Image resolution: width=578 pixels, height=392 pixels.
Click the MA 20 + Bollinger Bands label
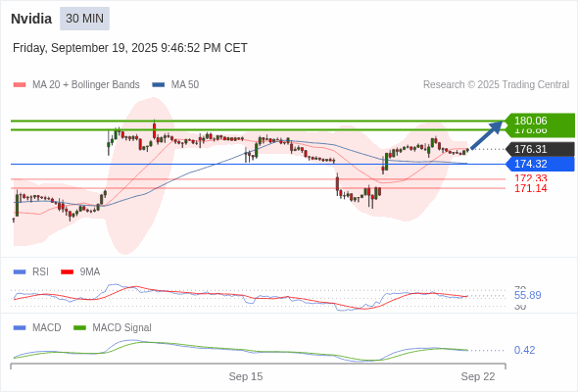point(86,85)
